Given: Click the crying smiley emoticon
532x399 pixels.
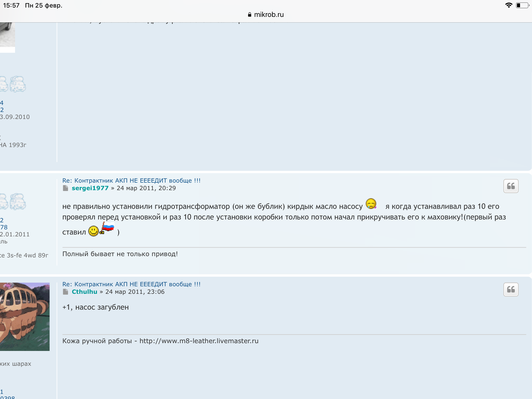Looking at the screenshot, I should [x=371, y=204].
